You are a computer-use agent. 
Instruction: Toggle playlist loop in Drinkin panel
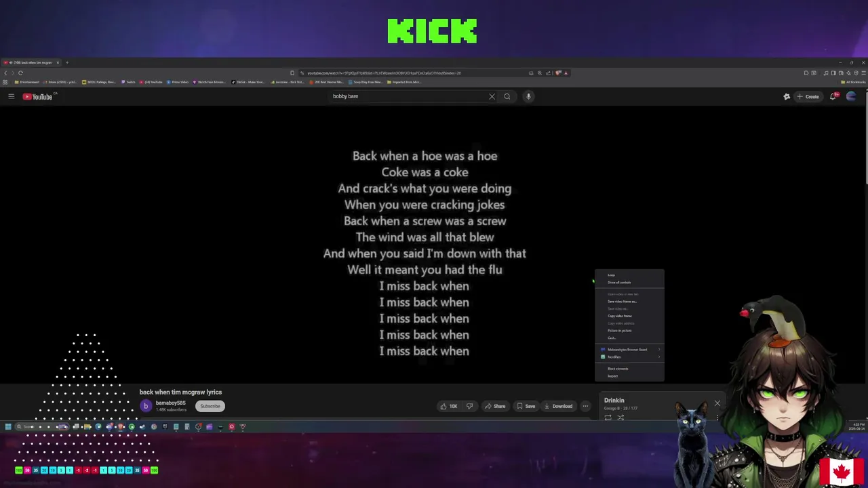(x=608, y=418)
